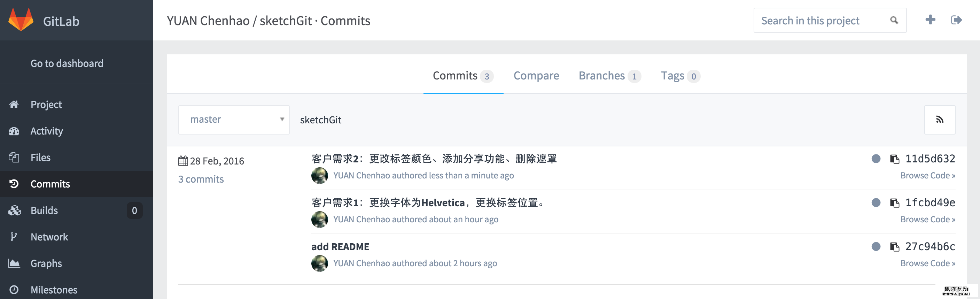The width and height of the screenshot is (980, 299).
Task: Click Go to dashboard link
Action: click(67, 63)
